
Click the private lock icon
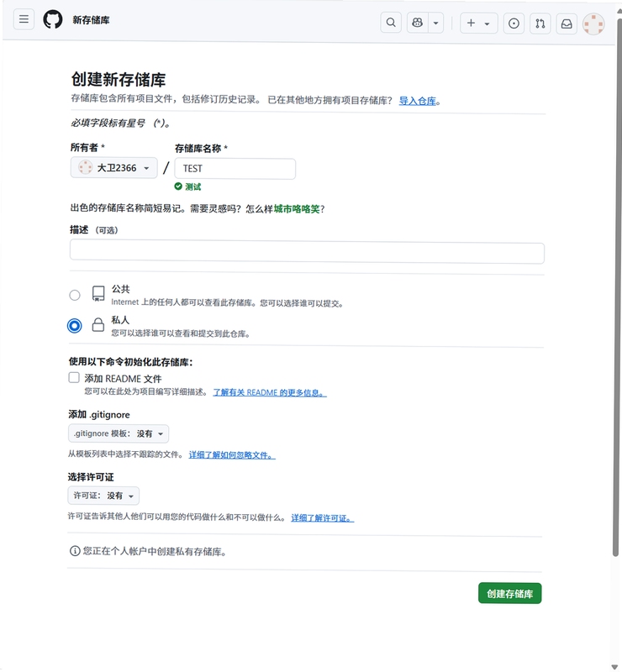tap(98, 325)
